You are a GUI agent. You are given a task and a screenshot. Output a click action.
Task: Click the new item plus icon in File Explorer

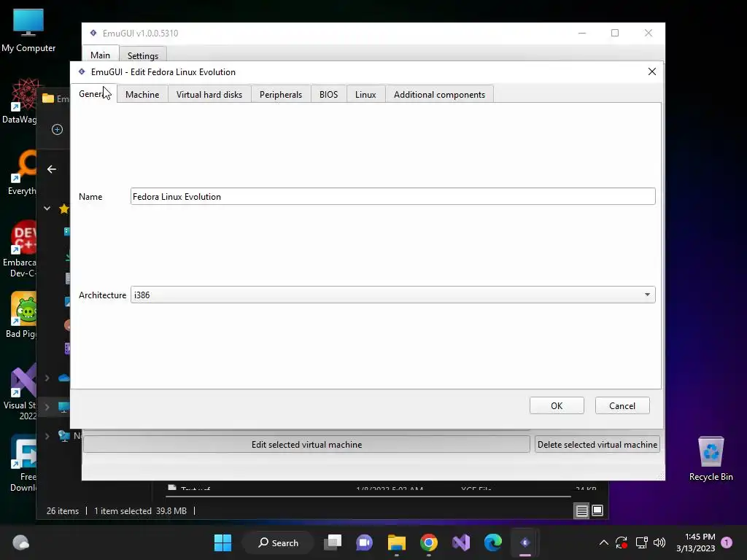[x=57, y=130]
